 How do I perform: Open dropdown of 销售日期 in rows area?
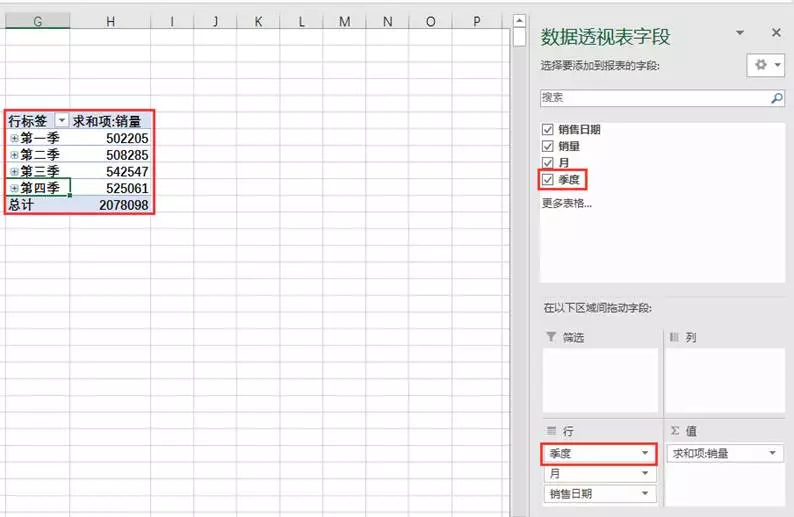tap(645, 493)
